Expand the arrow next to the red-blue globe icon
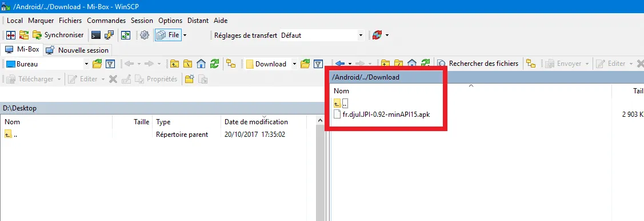 point(386,35)
